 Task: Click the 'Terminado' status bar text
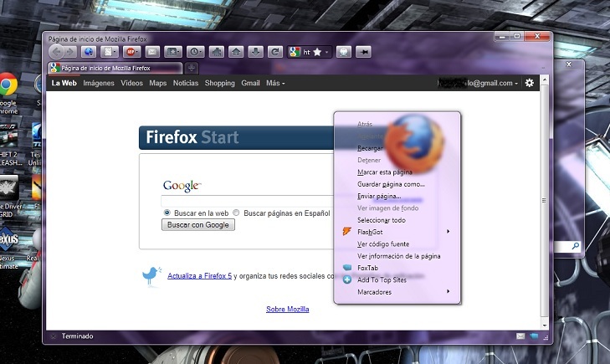[x=78, y=336]
